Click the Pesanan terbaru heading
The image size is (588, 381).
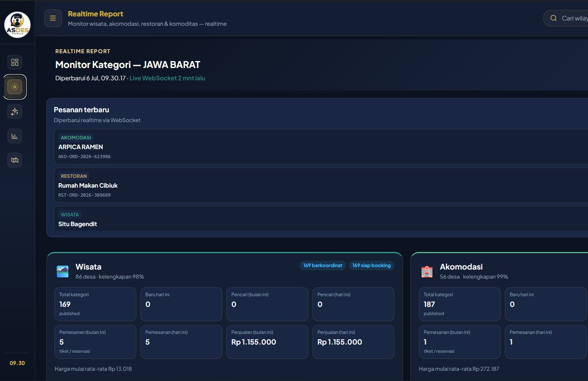click(x=81, y=110)
